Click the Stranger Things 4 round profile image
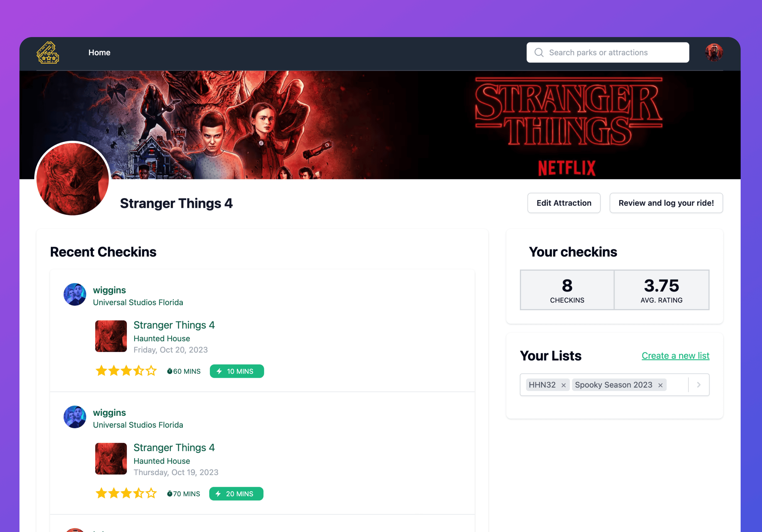 click(73, 179)
